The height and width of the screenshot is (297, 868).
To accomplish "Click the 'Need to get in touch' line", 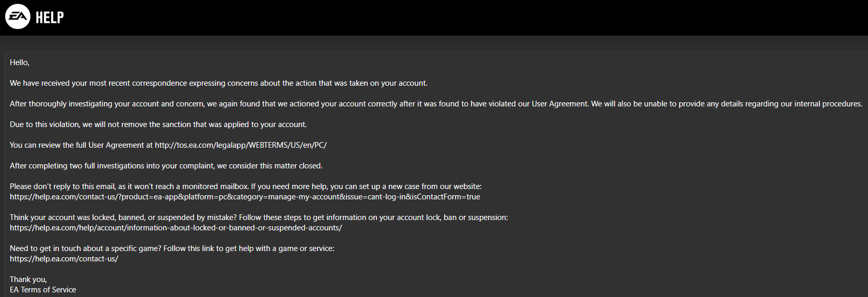I will pos(172,248).
